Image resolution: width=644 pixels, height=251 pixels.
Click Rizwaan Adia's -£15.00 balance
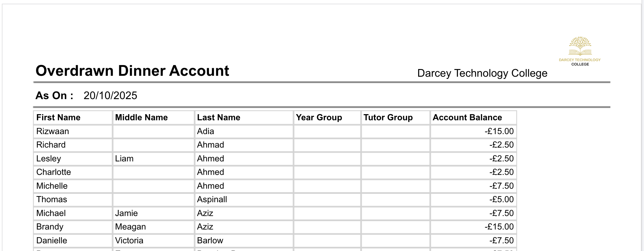pos(499,131)
